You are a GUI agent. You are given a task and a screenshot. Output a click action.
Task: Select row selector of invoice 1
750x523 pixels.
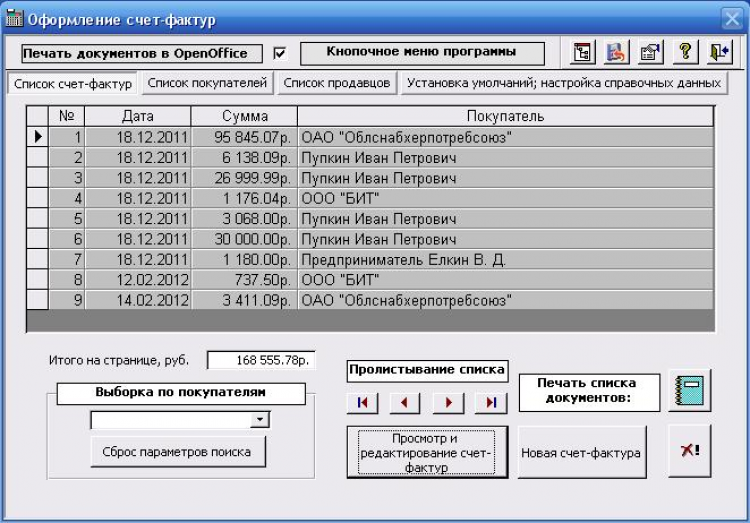click(x=38, y=137)
